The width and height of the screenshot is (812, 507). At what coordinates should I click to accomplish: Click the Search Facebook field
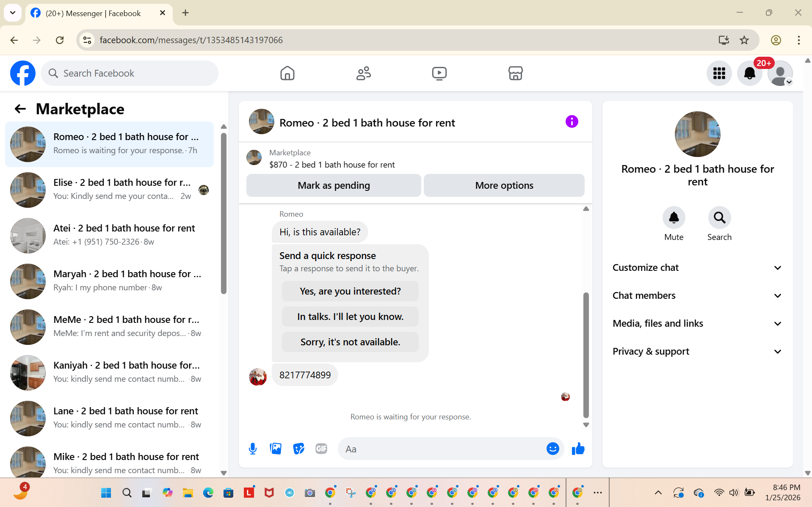point(130,73)
